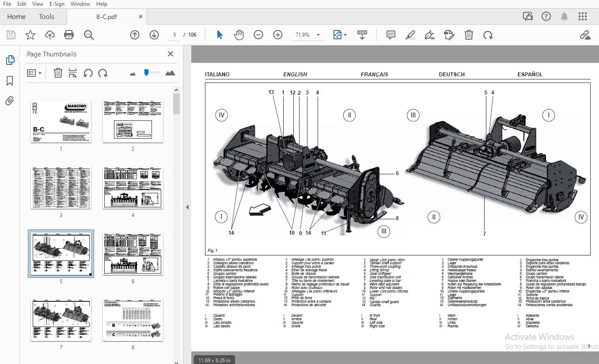Adjust the thumbnail size slider
Screen dimensions: 599x364
pyautogui.click(x=152, y=73)
